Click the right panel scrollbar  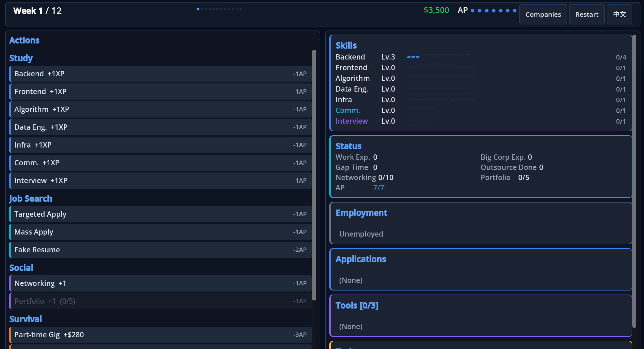point(634,181)
